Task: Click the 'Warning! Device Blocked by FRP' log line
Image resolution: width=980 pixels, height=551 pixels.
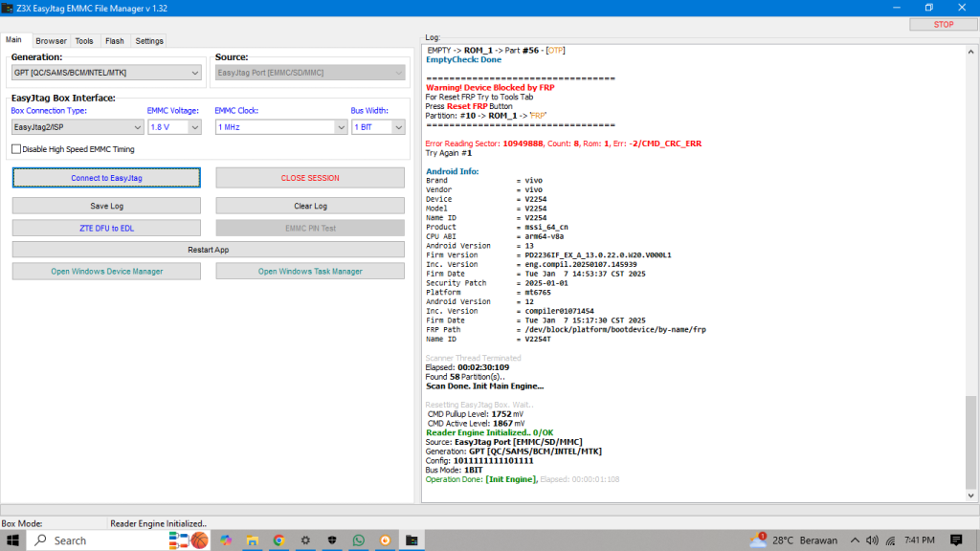Action: [490, 87]
